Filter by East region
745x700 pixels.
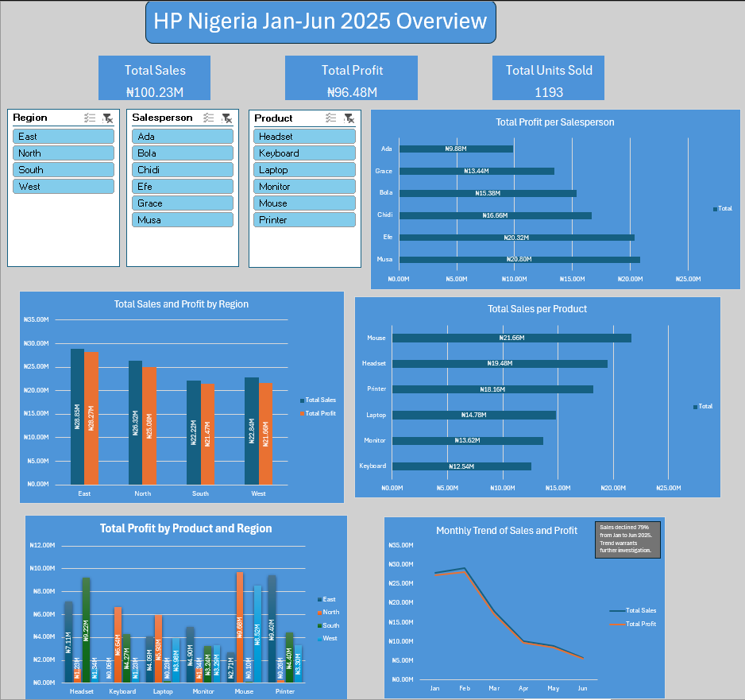(x=64, y=137)
